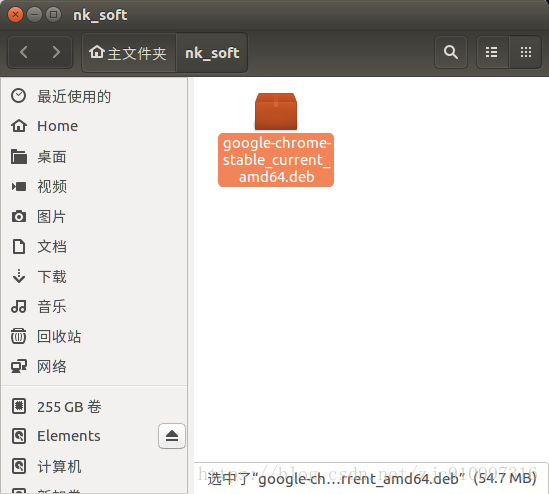Switch to icon grid view

click(x=526, y=53)
